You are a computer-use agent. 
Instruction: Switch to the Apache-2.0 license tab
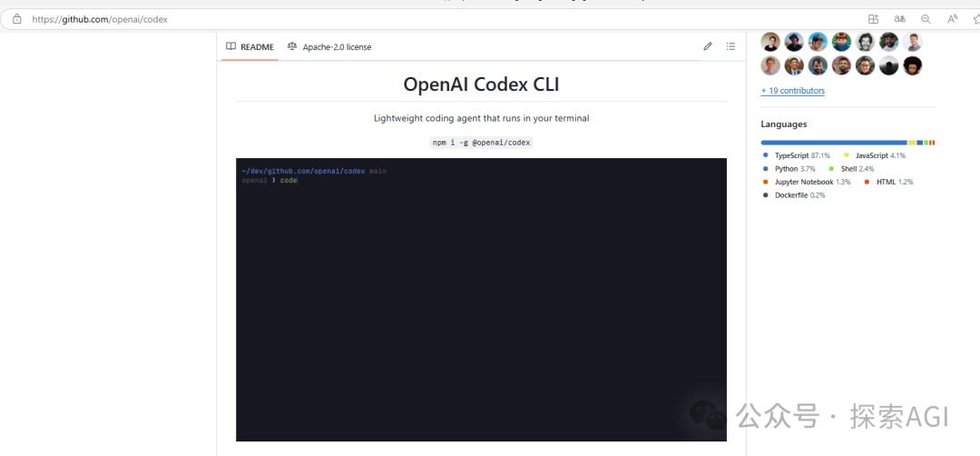coord(329,47)
